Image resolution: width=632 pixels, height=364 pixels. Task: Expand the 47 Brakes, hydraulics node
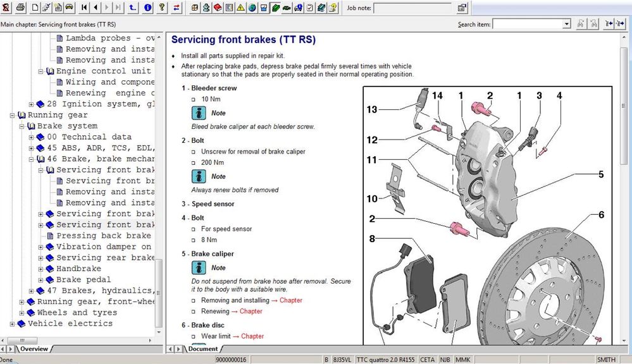click(31, 291)
